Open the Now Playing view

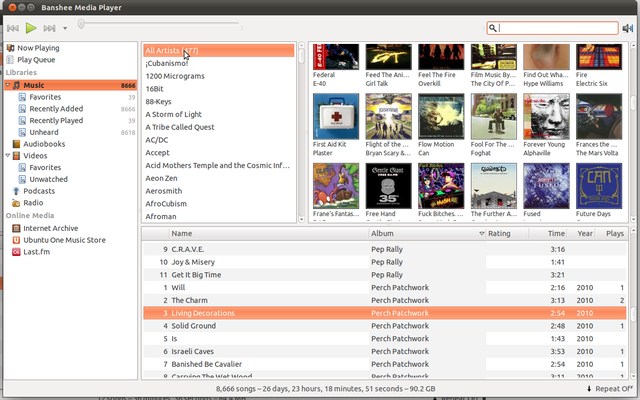(37, 47)
